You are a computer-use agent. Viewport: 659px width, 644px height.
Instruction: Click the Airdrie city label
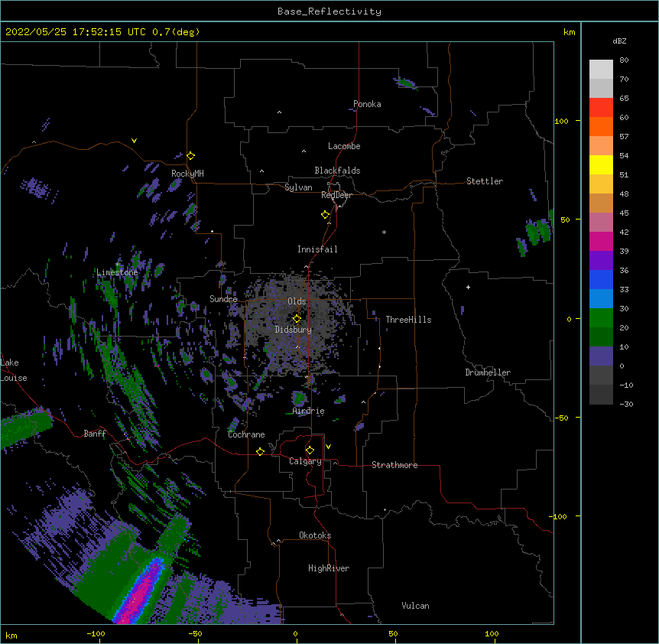click(309, 411)
